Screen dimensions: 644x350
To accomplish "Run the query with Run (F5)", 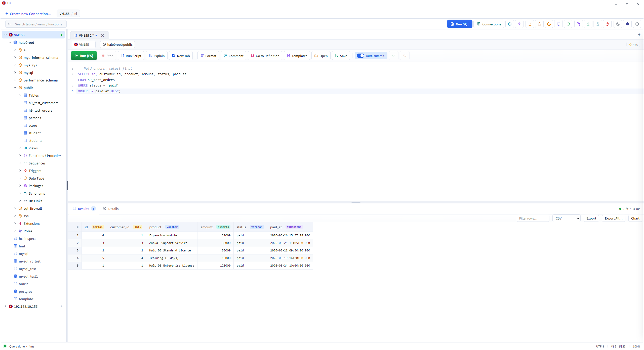I will click(x=84, y=56).
